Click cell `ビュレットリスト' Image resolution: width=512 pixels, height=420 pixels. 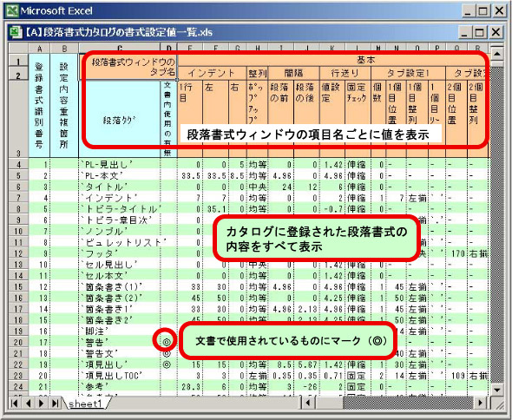[x=120, y=242]
